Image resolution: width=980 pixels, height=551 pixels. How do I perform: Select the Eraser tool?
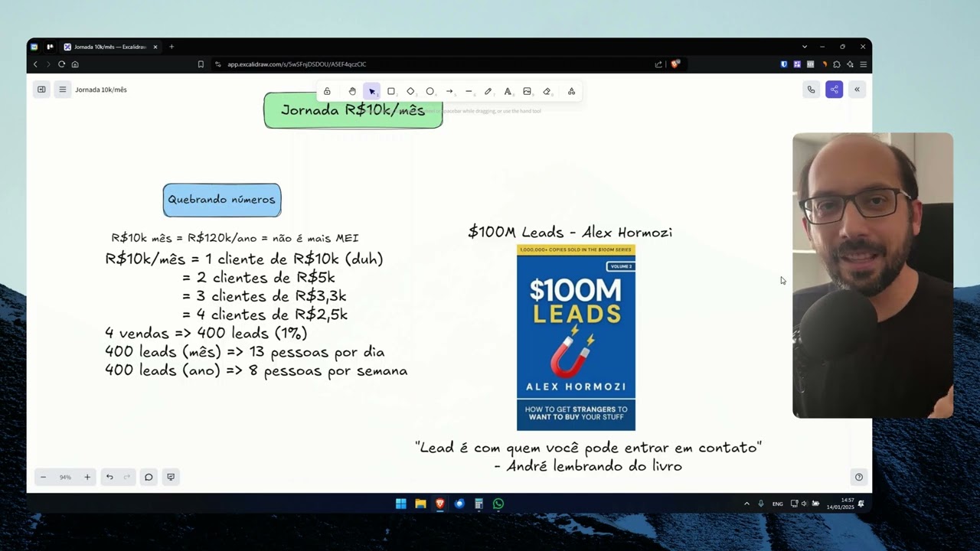pos(547,91)
